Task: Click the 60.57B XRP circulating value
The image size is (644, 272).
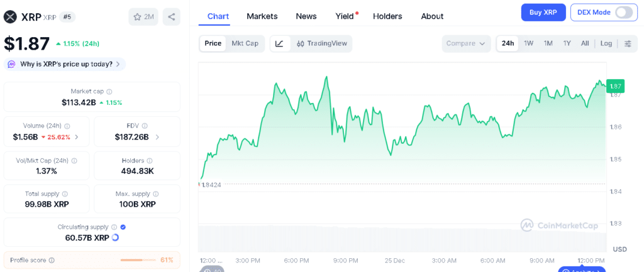Action: (87, 237)
